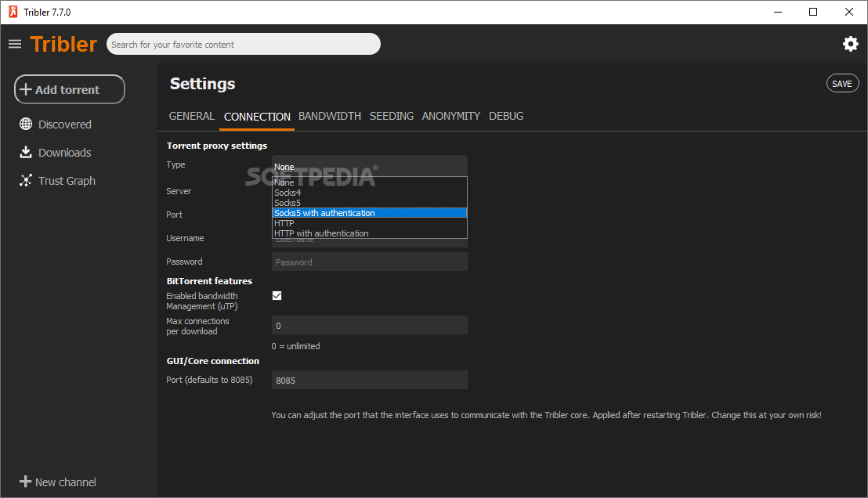Viewport: 868px width, 498px height.
Task: Collapse the proxy Type dropdown showing None
Action: point(369,166)
